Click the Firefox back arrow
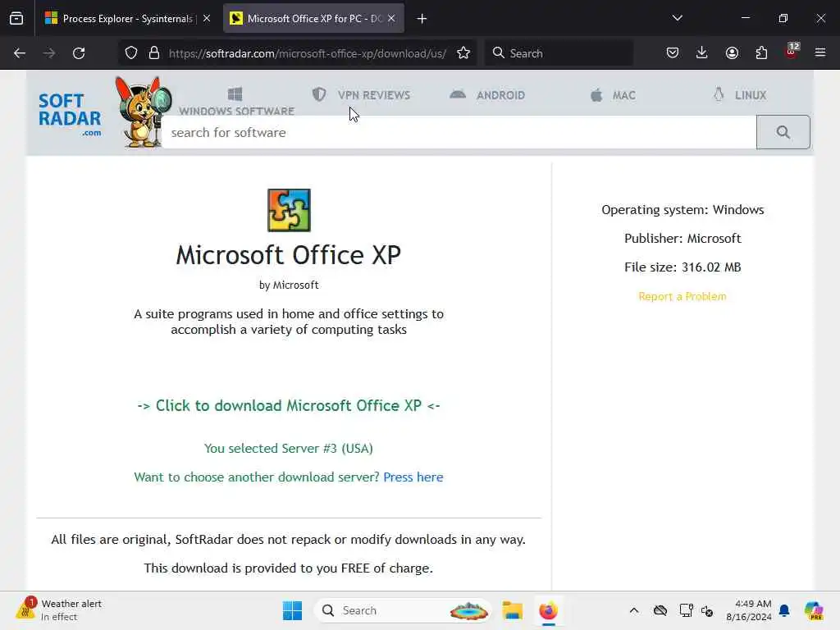The height and width of the screenshot is (630, 840). coord(20,53)
